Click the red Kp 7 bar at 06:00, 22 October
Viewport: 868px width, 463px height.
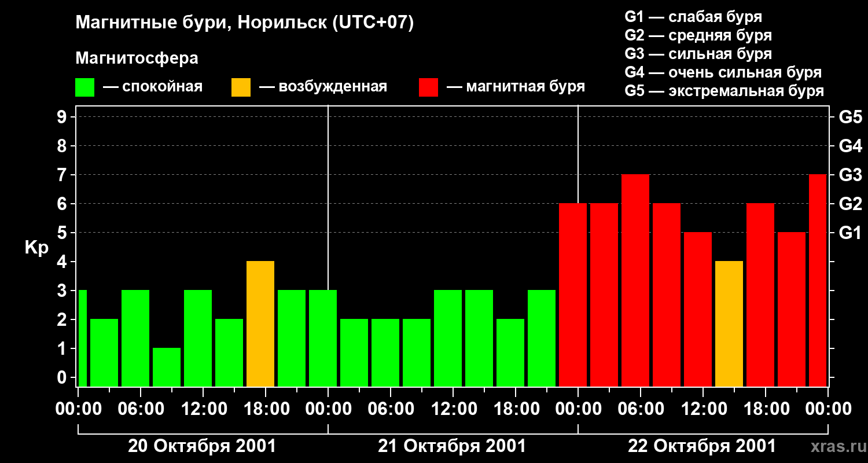(x=635, y=280)
